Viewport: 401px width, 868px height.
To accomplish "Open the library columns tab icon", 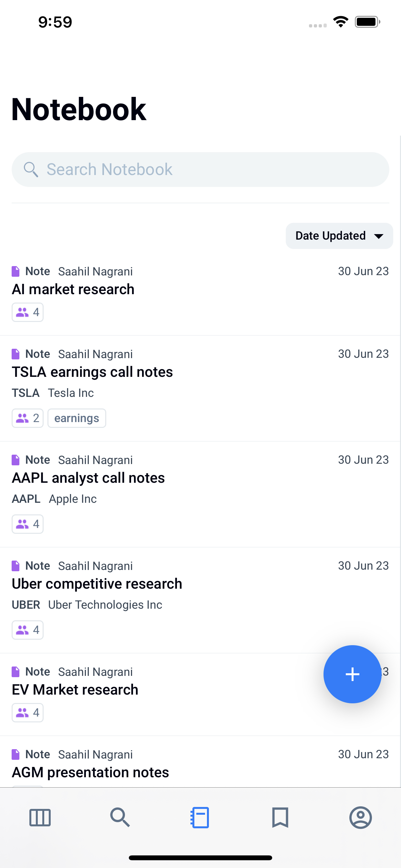I will tap(40, 817).
